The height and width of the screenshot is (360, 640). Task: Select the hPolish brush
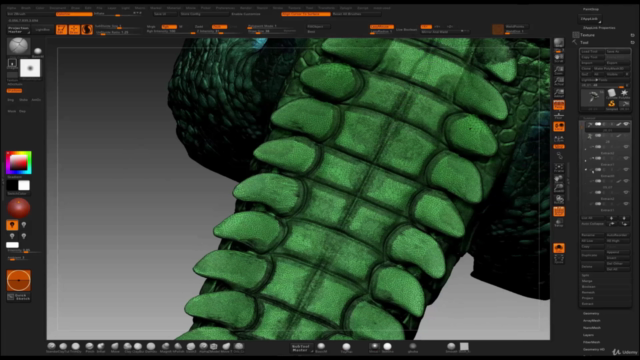178,347
